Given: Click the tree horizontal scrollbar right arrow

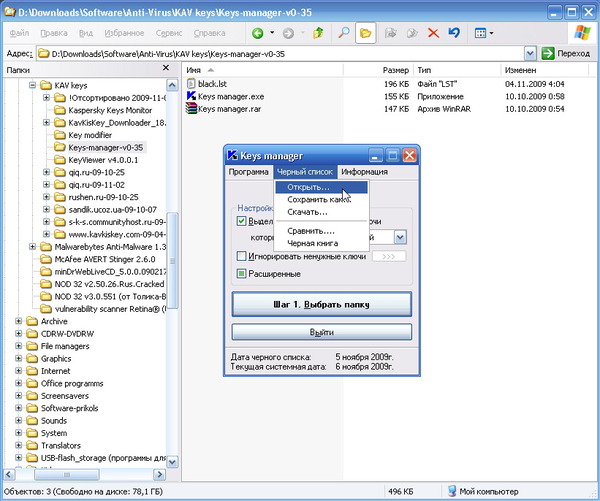Looking at the screenshot, I should click(159, 475).
